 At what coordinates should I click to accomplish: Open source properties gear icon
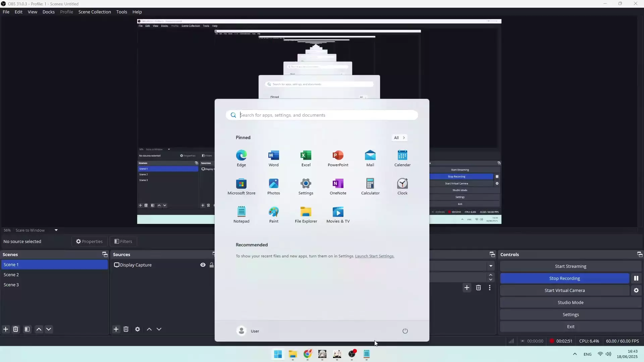point(138,329)
